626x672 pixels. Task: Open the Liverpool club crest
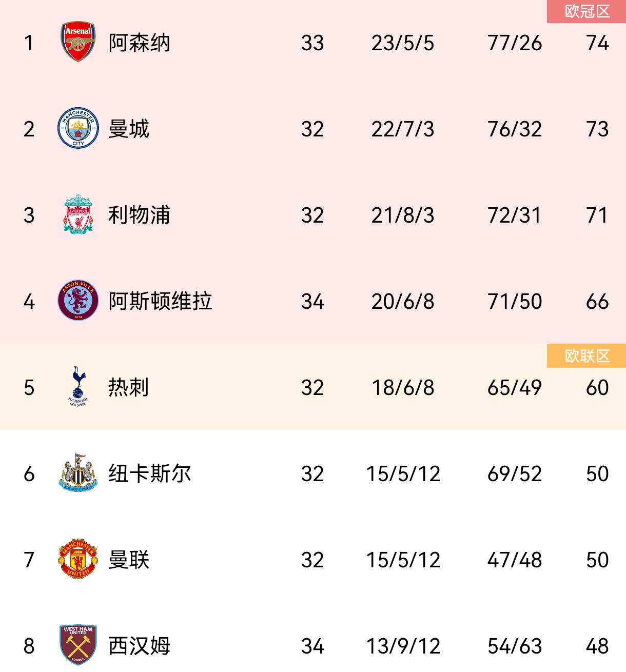78,214
